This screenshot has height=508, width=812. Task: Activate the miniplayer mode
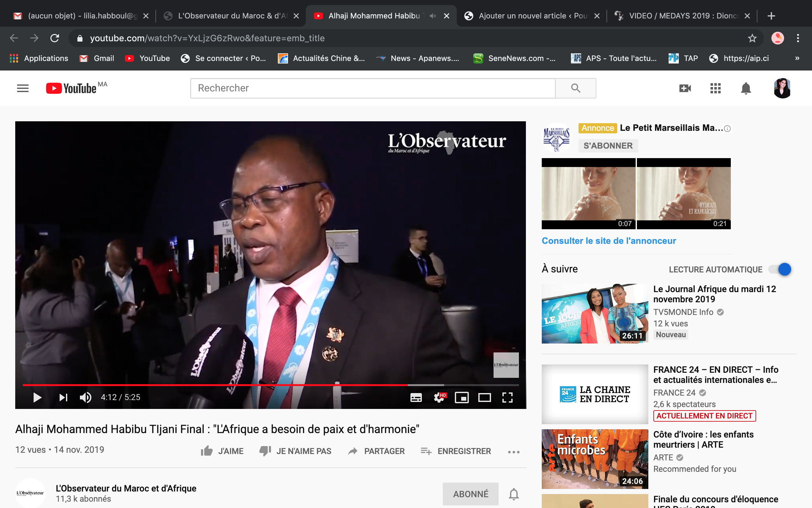(x=462, y=398)
